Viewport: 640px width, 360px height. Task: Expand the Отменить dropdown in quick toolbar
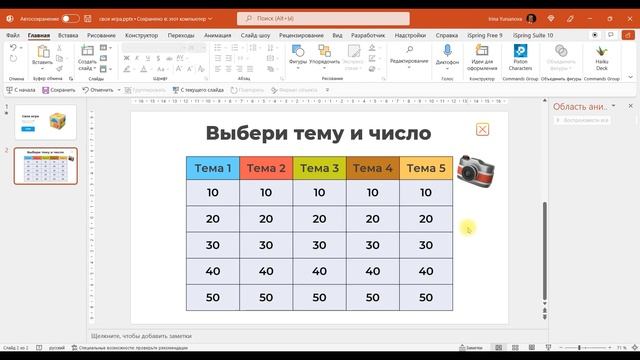tap(119, 90)
